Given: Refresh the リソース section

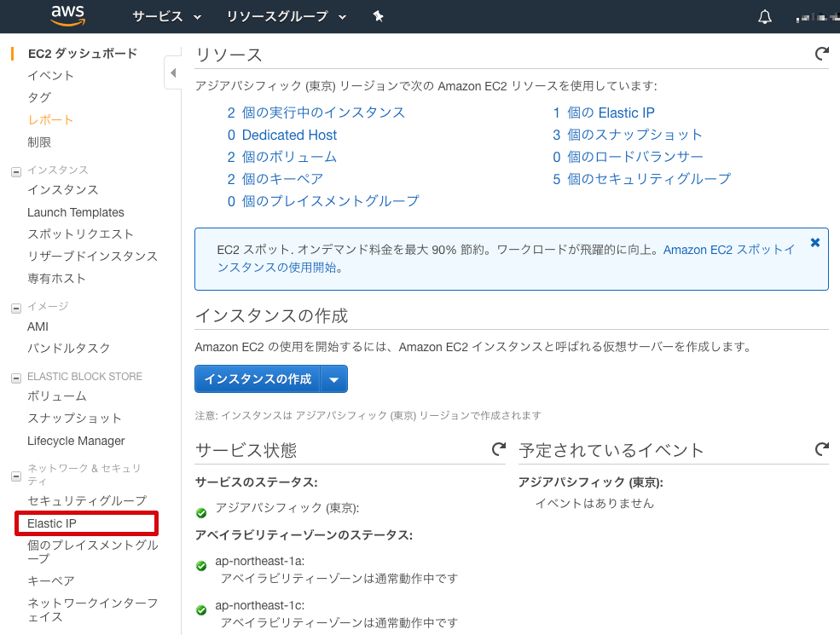Looking at the screenshot, I should pyautogui.click(x=822, y=54).
